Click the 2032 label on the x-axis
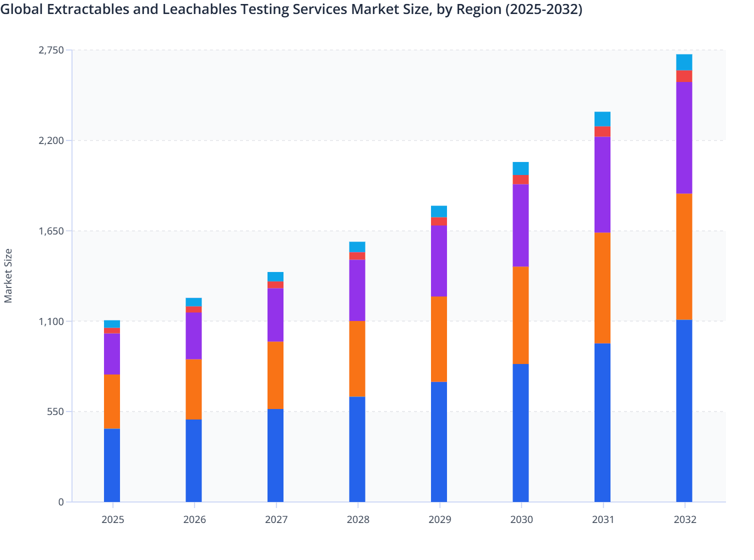The image size is (754, 560). (685, 520)
